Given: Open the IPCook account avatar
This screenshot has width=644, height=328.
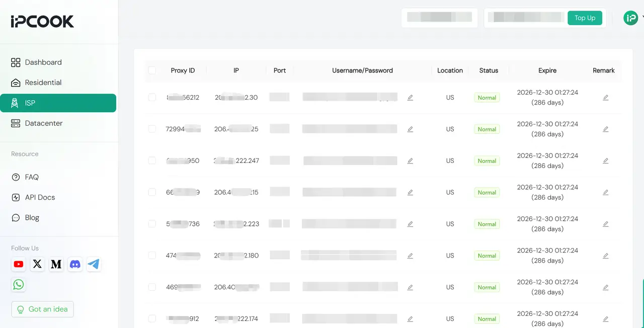Looking at the screenshot, I should [630, 18].
